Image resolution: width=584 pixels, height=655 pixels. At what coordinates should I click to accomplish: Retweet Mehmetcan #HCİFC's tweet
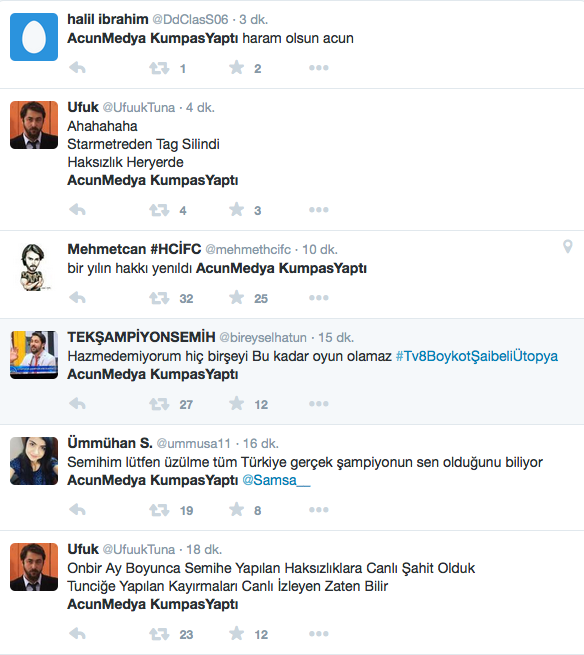[159, 298]
